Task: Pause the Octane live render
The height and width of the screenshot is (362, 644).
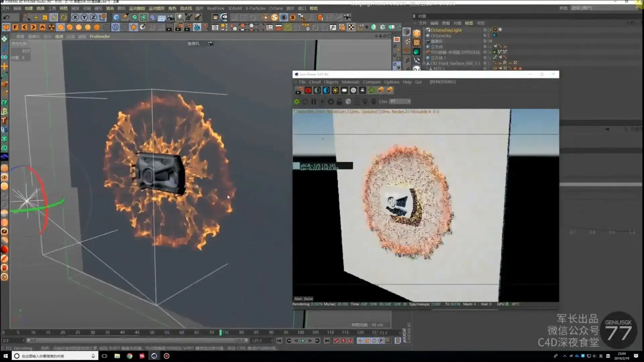Action: (x=314, y=102)
